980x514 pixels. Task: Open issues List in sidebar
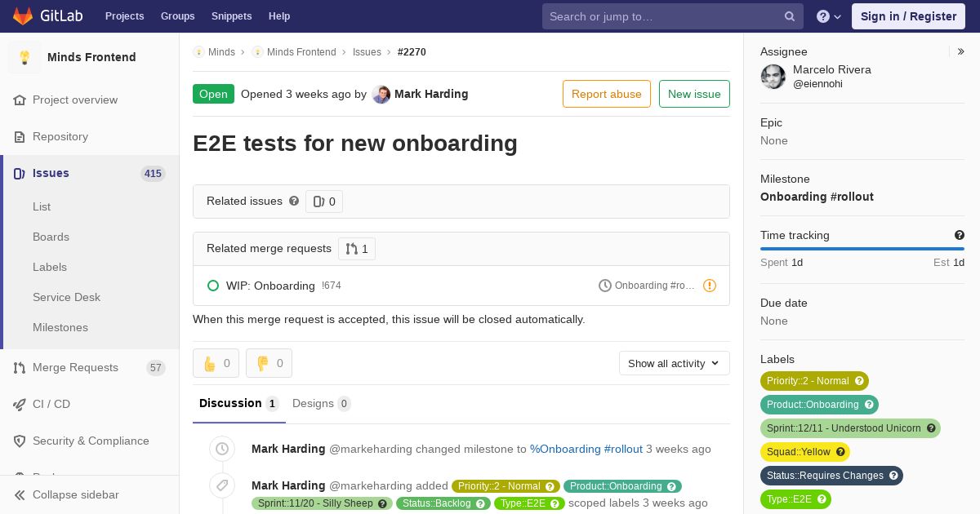click(42, 206)
